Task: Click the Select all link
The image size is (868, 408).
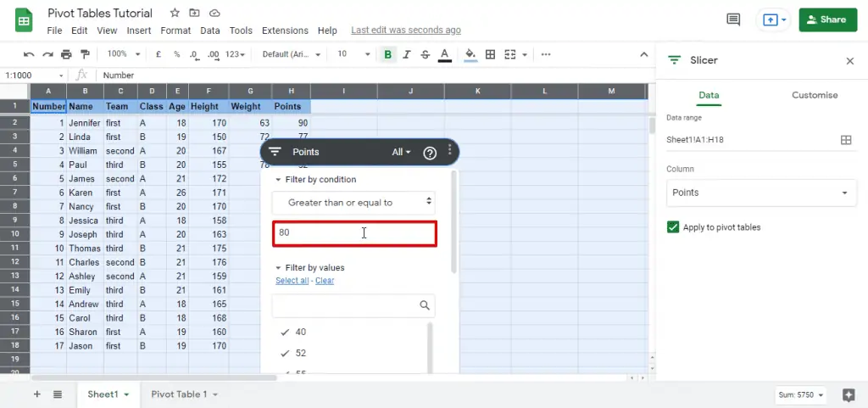Action: pos(292,281)
